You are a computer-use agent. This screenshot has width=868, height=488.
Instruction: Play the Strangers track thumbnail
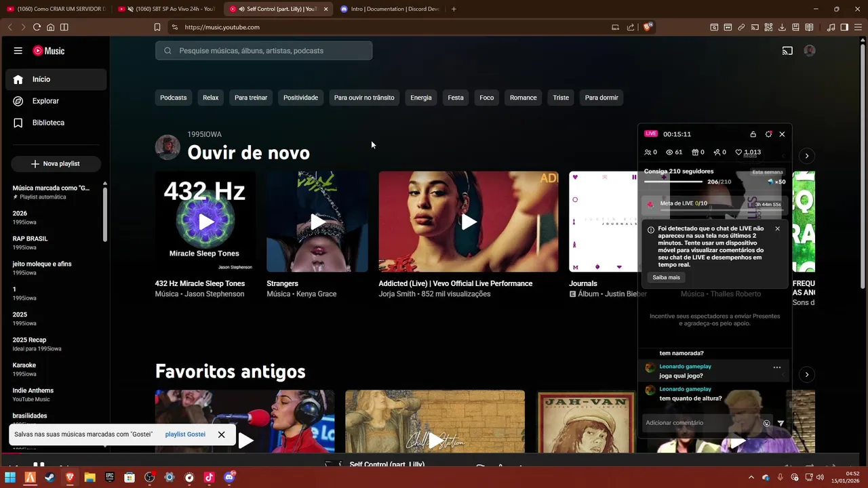(x=317, y=222)
